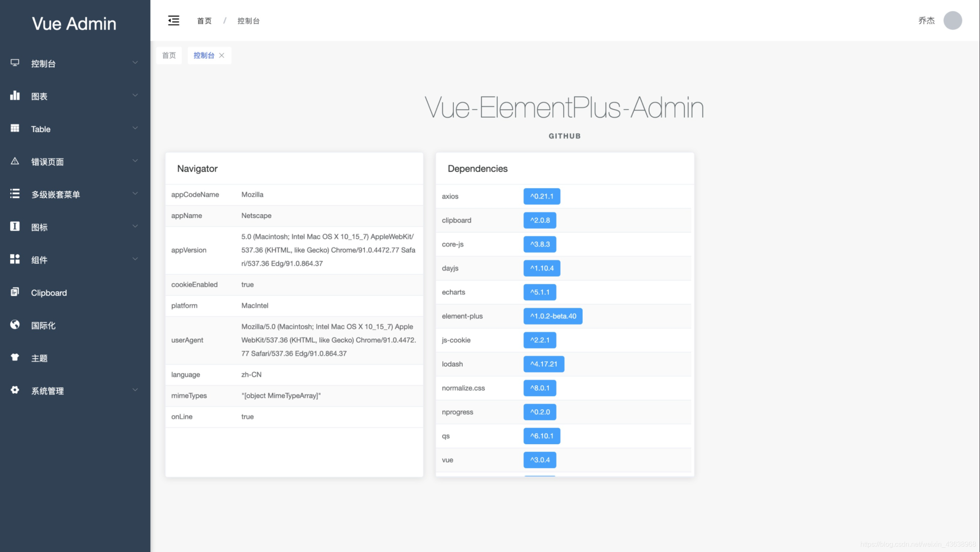
Task: Click the qs ^6.10.1 version tag
Action: 542,436
